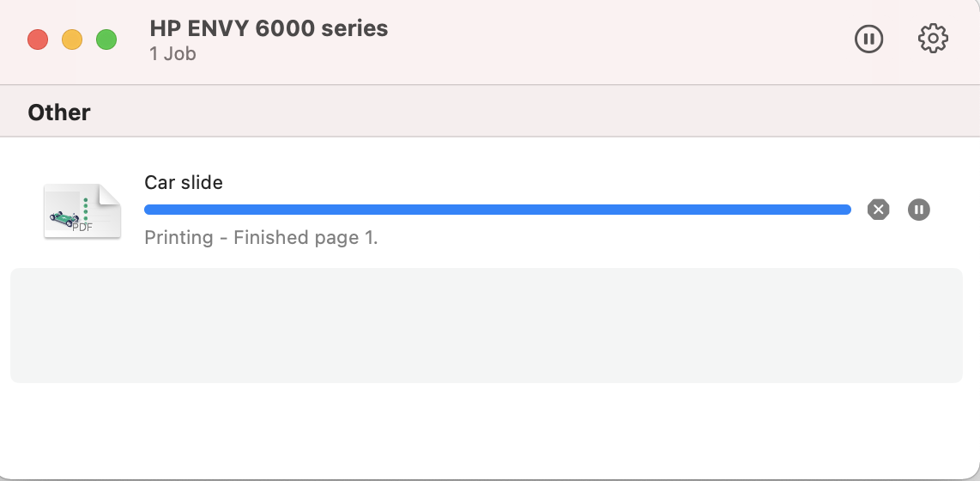The width and height of the screenshot is (980, 481).
Task: Click the 'Printing - Finished page 1.' status
Action: click(x=261, y=238)
